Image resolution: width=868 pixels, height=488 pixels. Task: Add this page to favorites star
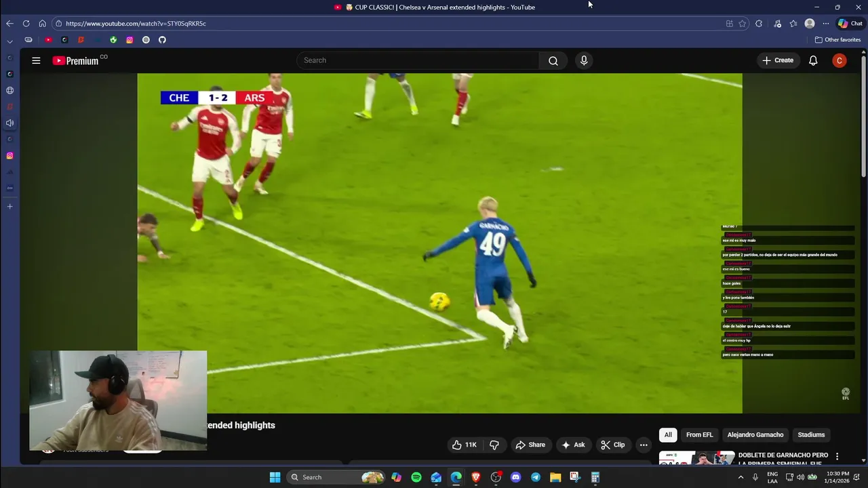click(x=743, y=23)
